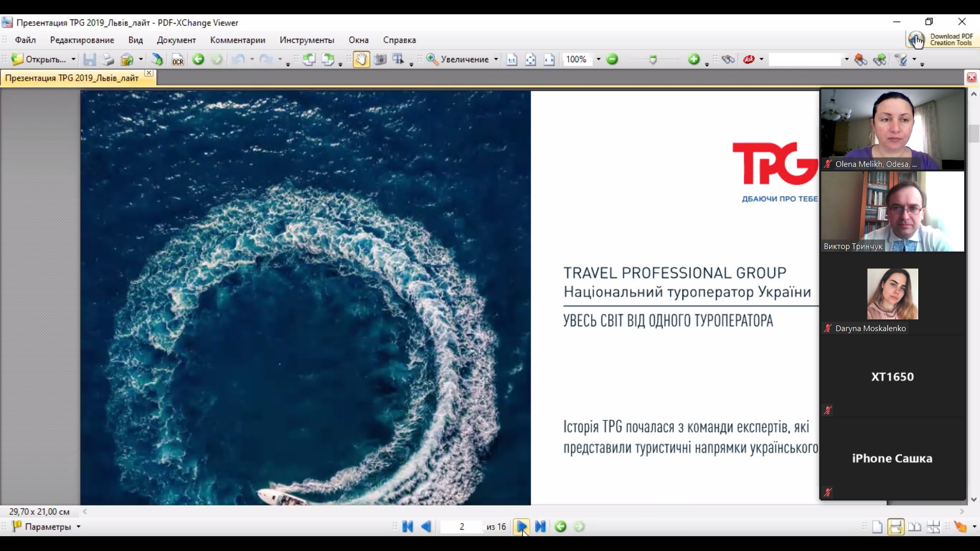980x551 pixels.
Task: Open the Справка menu
Action: (400, 40)
